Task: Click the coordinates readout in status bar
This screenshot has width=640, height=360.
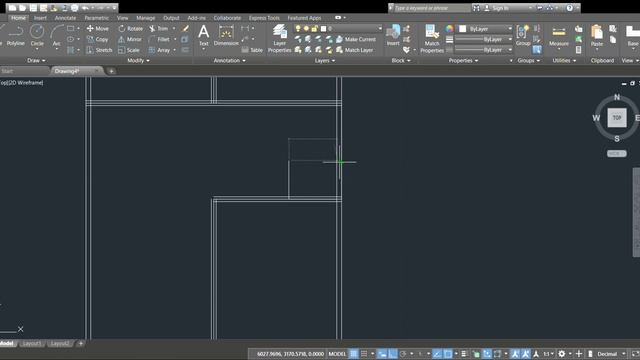Action: [290, 354]
